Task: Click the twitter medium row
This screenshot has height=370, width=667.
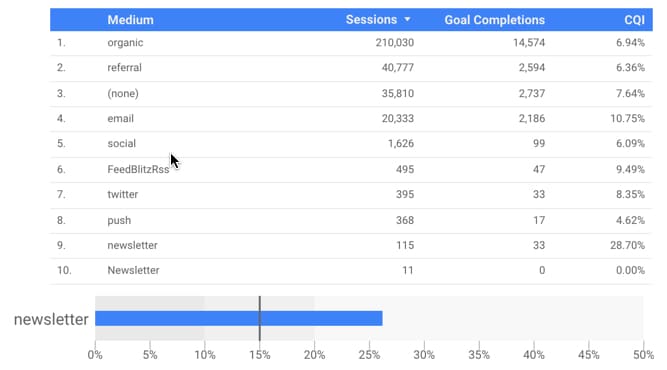Action: (x=351, y=195)
